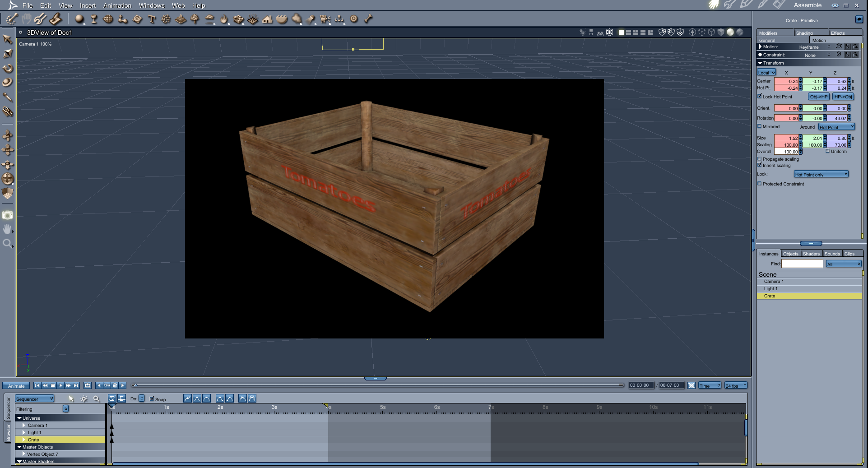Viewport: 868px width, 468px height.
Task: Check Protected Constraint checkbox
Action: click(x=760, y=184)
